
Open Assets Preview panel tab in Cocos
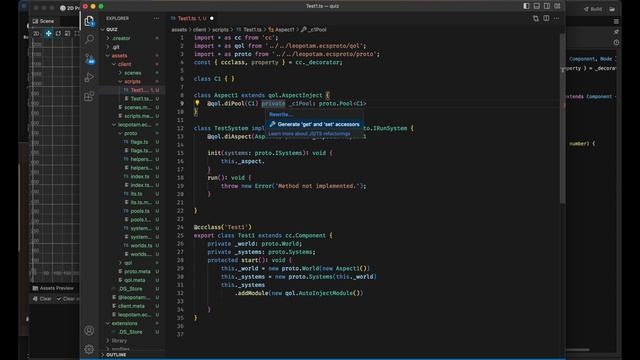point(53,288)
